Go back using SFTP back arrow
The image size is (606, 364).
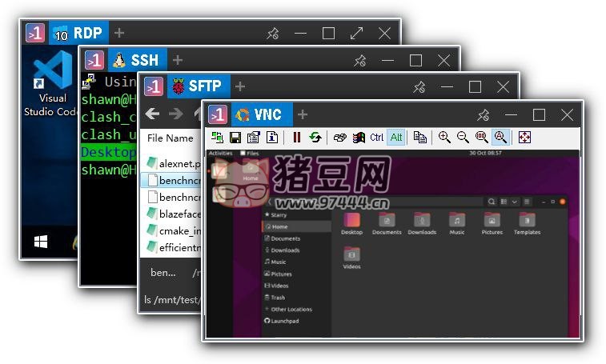pyautogui.click(x=152, y=114)
